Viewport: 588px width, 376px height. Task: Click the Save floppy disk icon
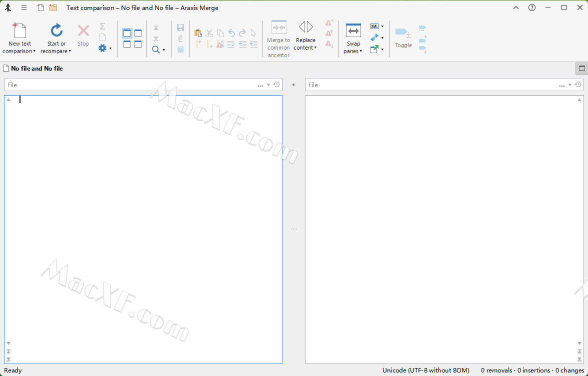point(180,28)
